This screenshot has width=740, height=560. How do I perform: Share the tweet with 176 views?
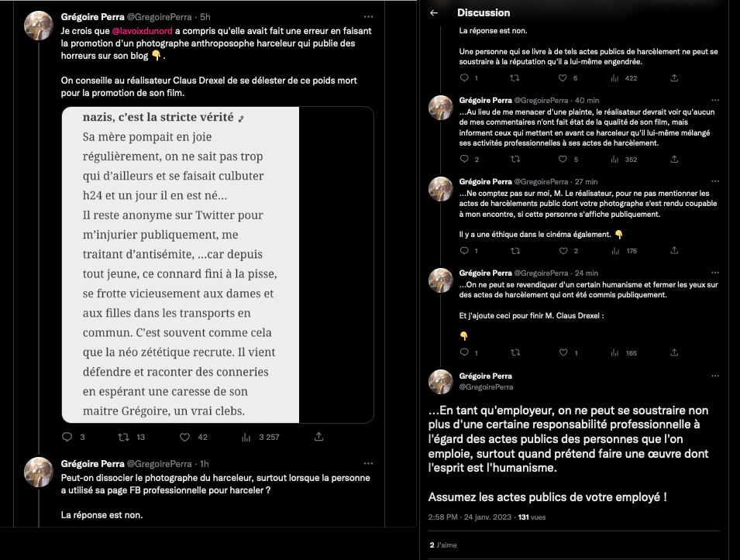pos(674,251)
